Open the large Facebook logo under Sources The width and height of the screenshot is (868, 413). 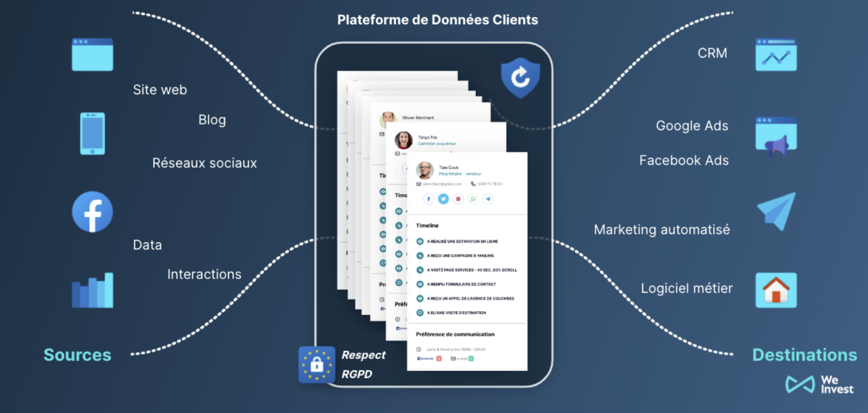pos(92,212)
